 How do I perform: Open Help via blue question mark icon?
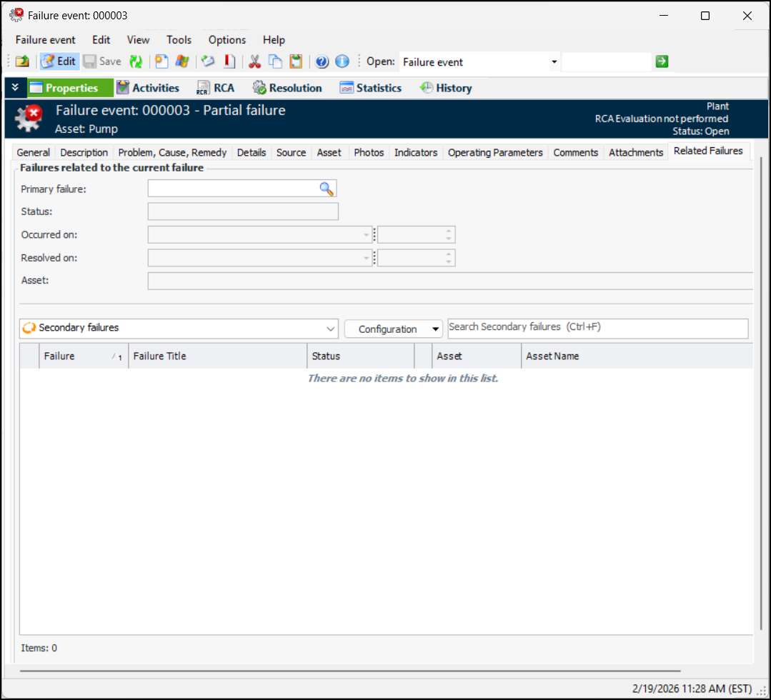click(x=322, y=61)
